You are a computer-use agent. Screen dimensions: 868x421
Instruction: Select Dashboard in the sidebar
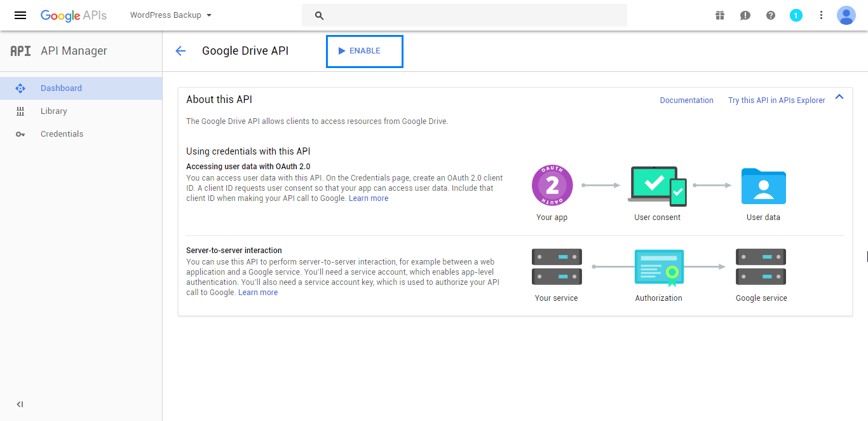(x=81, y=88)
